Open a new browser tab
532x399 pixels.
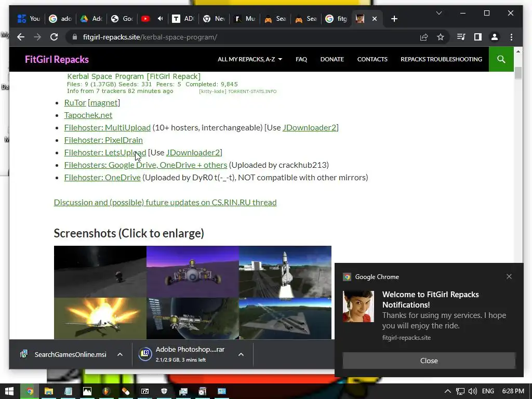[x=394, y=19]
